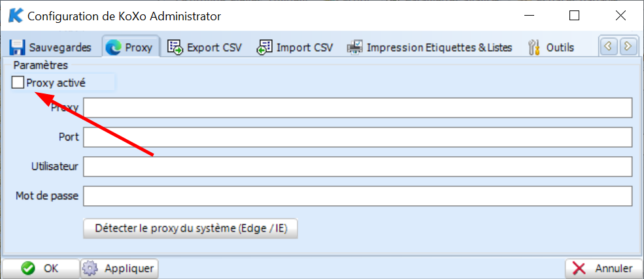Cancel with the Annuler button
Viewport: 644px width, 279px height.
click(x=603, y=269)
